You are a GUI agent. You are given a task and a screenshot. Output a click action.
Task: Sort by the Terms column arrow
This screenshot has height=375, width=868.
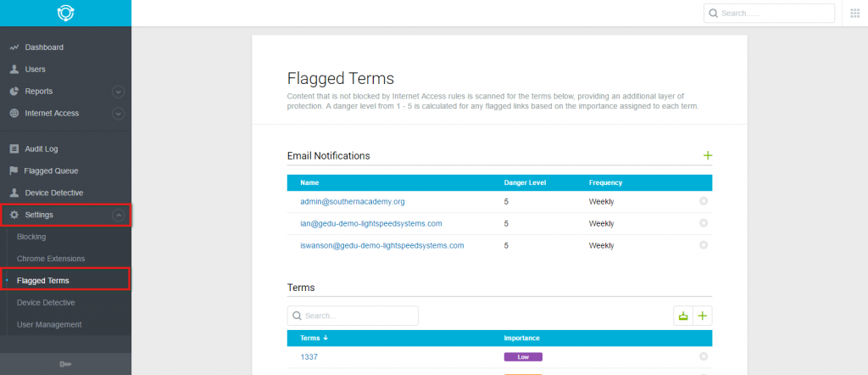click(325, 338)
